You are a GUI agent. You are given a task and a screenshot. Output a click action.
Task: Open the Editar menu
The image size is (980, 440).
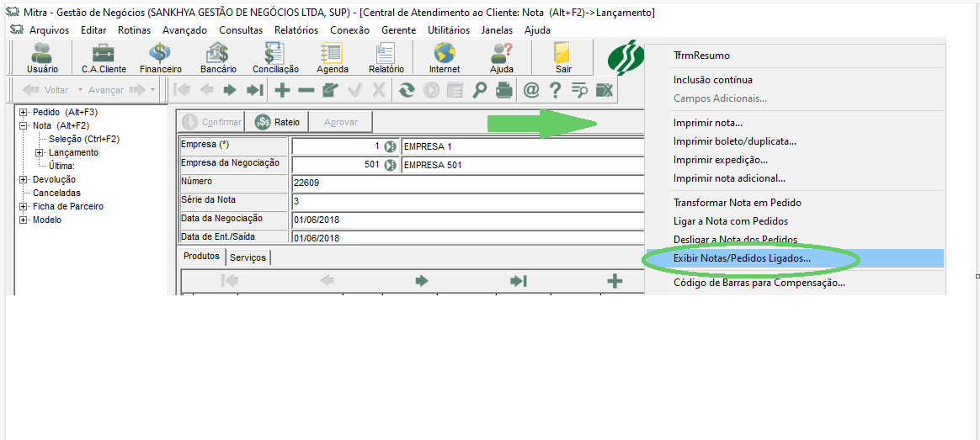click(93, 30)
